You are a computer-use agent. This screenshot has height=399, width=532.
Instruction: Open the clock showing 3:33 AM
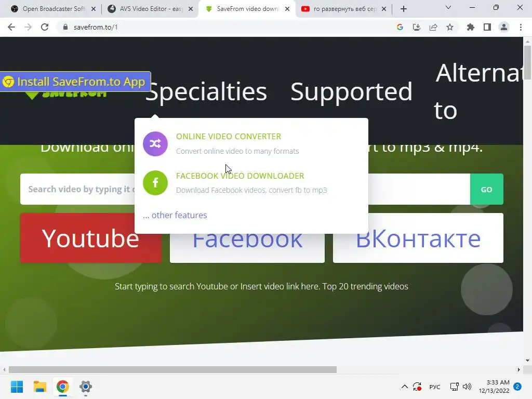coord(494,387)
